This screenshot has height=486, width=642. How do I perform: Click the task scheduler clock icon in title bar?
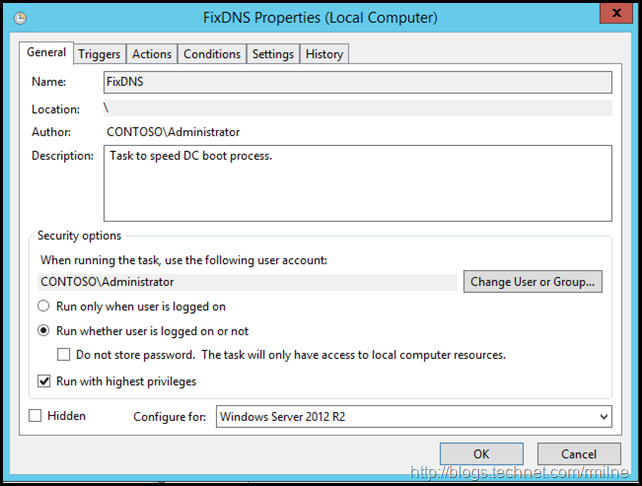(x=22, y=18)
